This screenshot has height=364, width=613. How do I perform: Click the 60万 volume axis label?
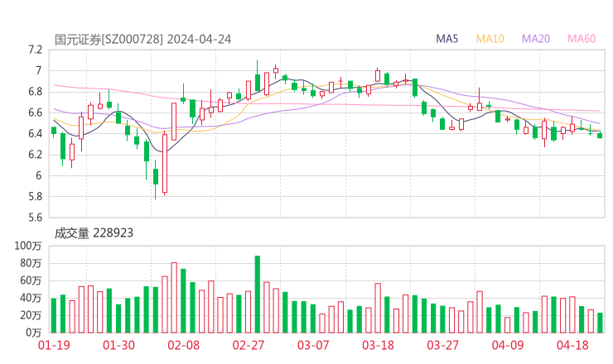(x=31, y=280)
